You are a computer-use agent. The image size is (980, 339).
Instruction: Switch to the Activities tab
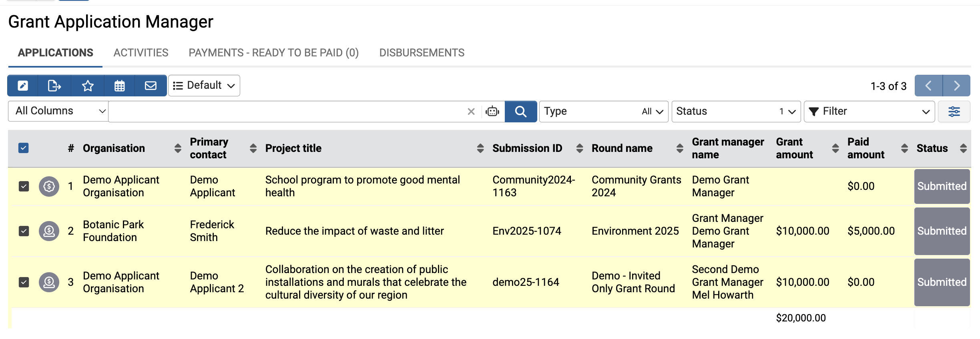141,53
